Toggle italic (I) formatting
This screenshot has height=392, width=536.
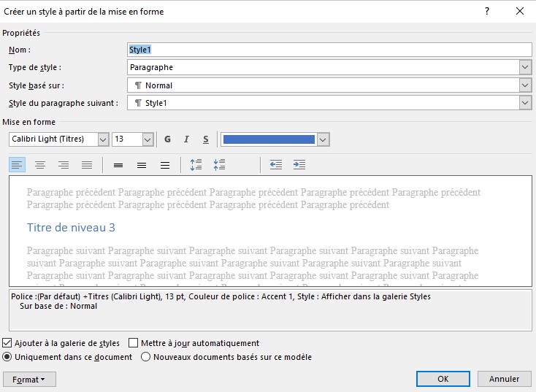[x=187, y=139]
